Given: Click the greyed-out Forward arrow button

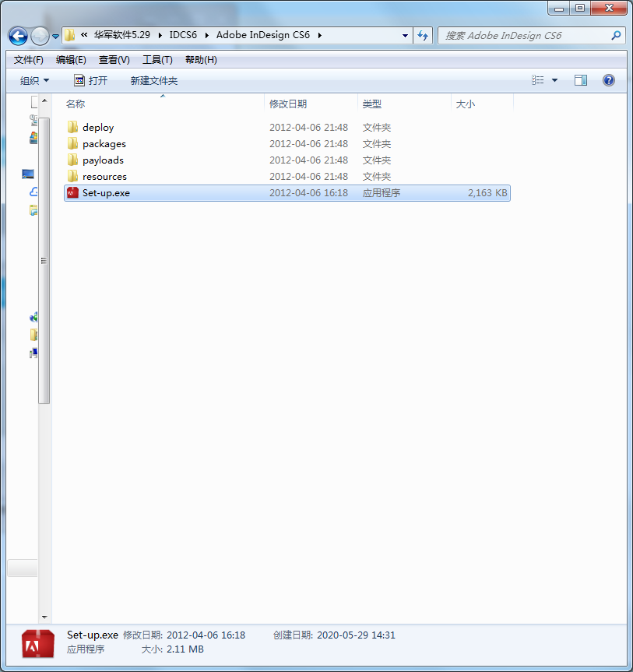Looking at the screenshot, I should click(x=40, y=36).
